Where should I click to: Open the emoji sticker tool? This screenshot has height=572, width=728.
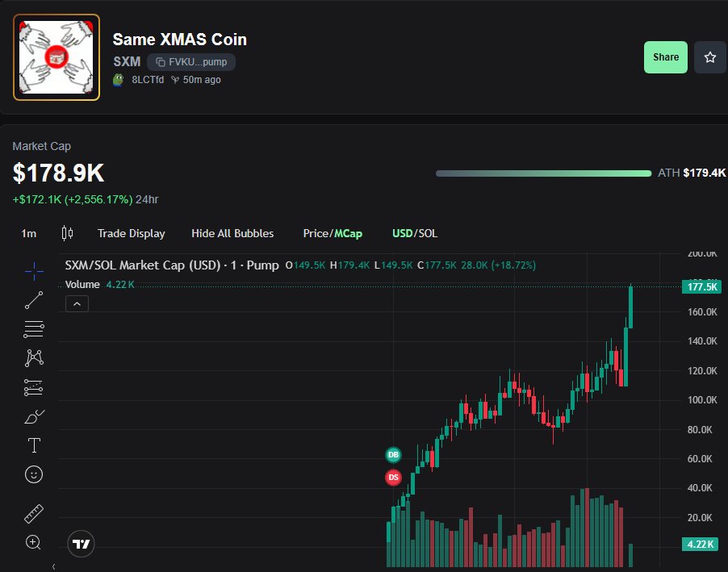[33, 474]
